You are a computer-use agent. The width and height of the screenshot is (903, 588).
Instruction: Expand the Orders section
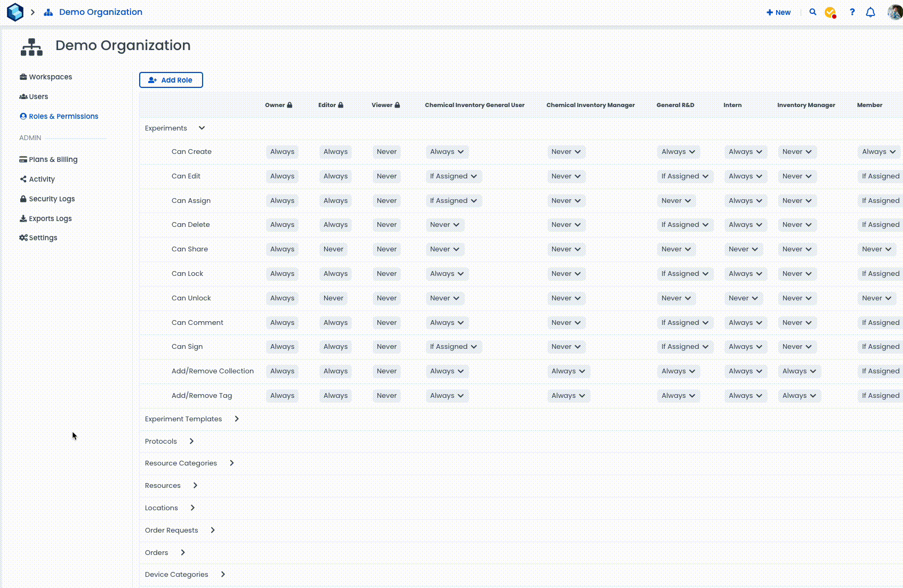click(183, 552)
